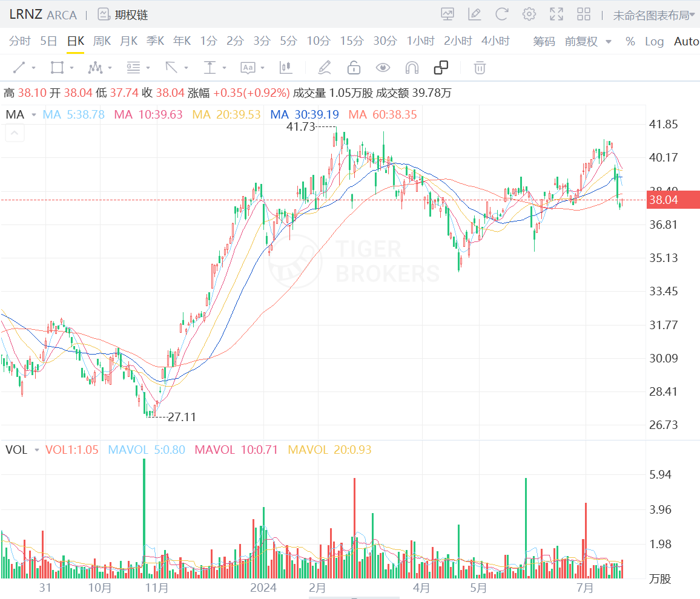Switch to 分时 intraday view

point(19,41)
